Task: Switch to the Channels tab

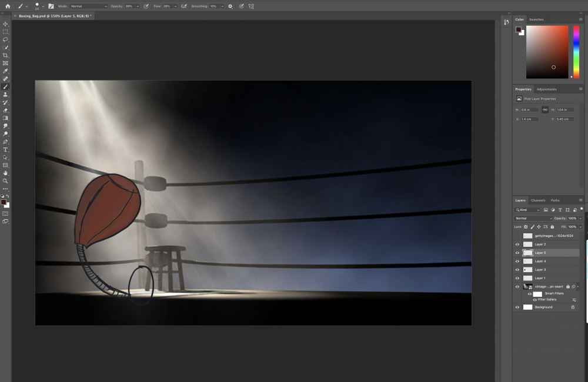Action: click(538, 200)
